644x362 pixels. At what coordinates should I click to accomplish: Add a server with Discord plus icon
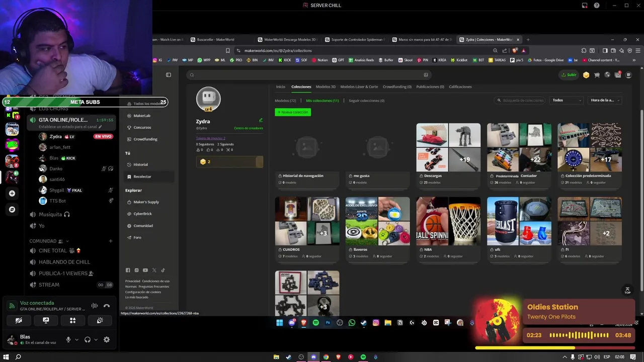tap(12, 193)
